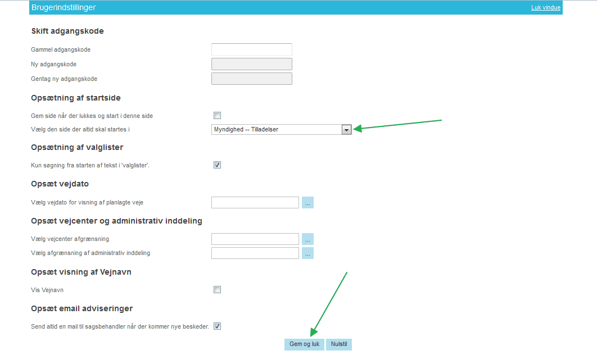Open the administrativ inddeling ellipsis button

[x=307, y=253]
